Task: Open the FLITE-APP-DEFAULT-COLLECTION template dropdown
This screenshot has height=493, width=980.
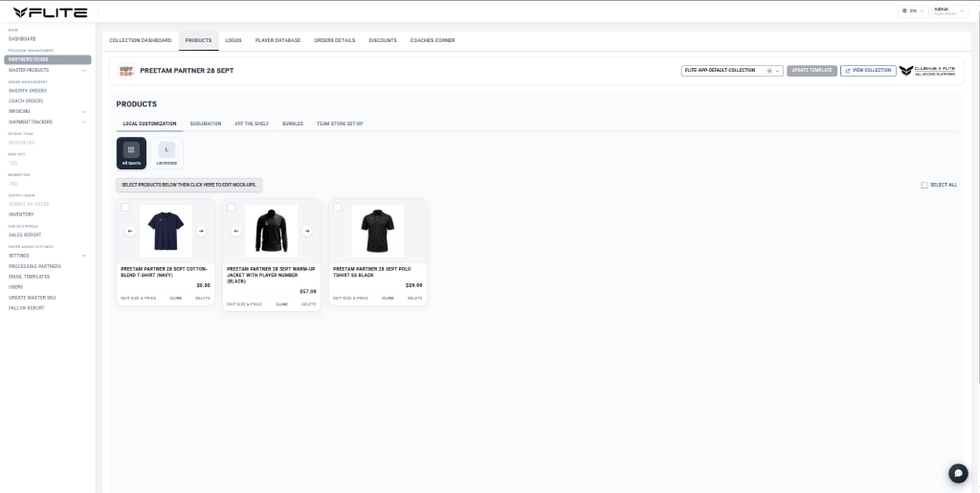Action: point(732,71)
